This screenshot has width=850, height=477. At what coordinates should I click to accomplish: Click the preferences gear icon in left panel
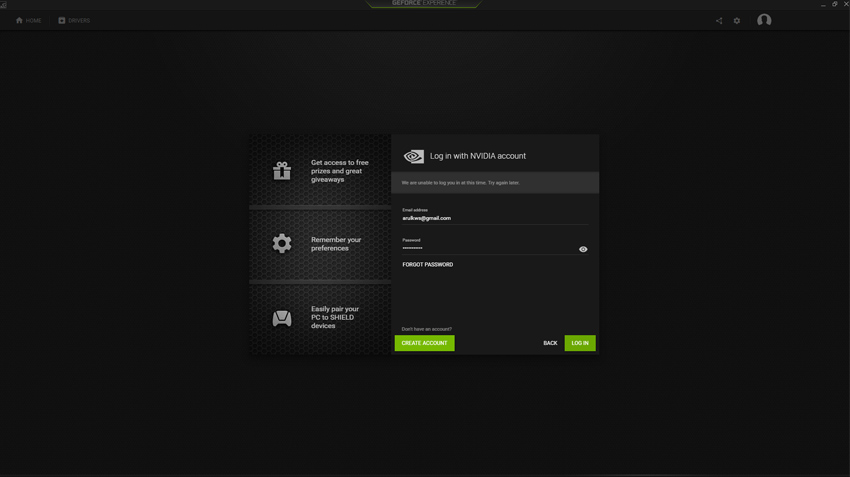click(x=282, y=243)
